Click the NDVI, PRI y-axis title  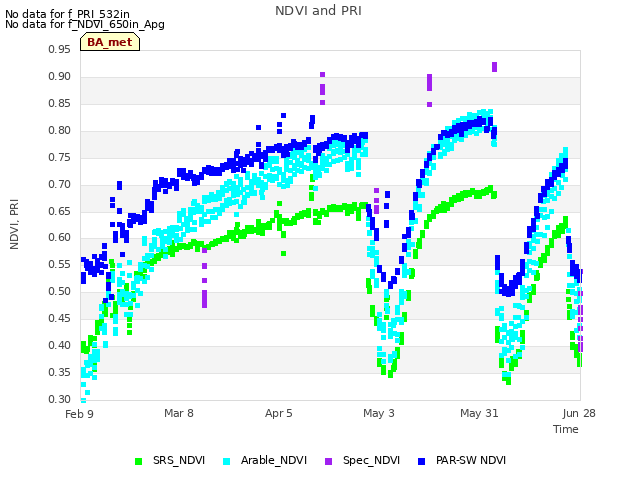pyautogui.click(x=14, y=224)
